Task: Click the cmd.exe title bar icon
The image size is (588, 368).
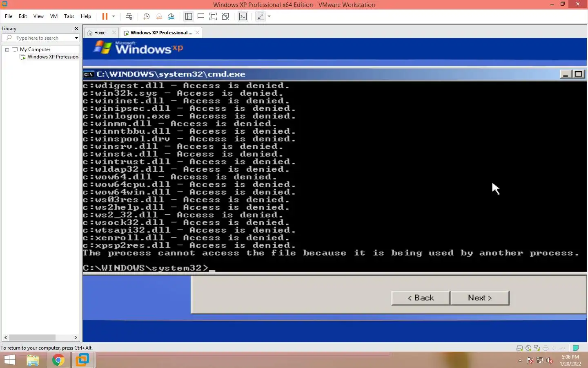Action: [89, 74]
